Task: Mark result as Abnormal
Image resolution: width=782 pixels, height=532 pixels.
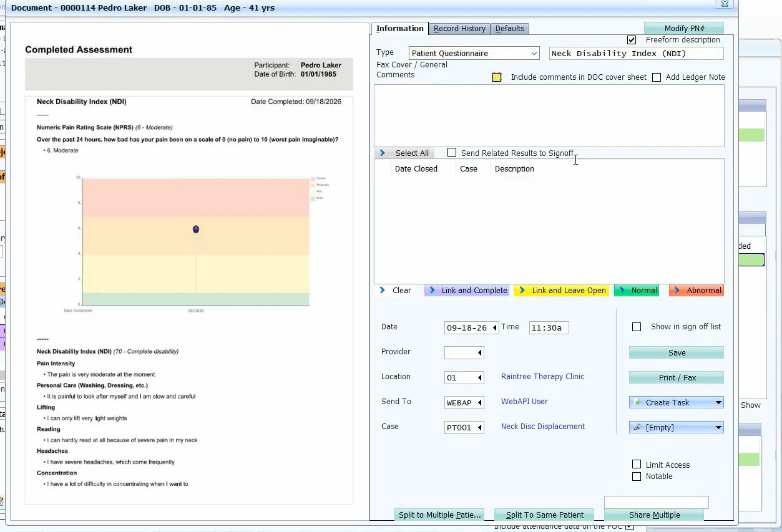Action: coord(696,291)
